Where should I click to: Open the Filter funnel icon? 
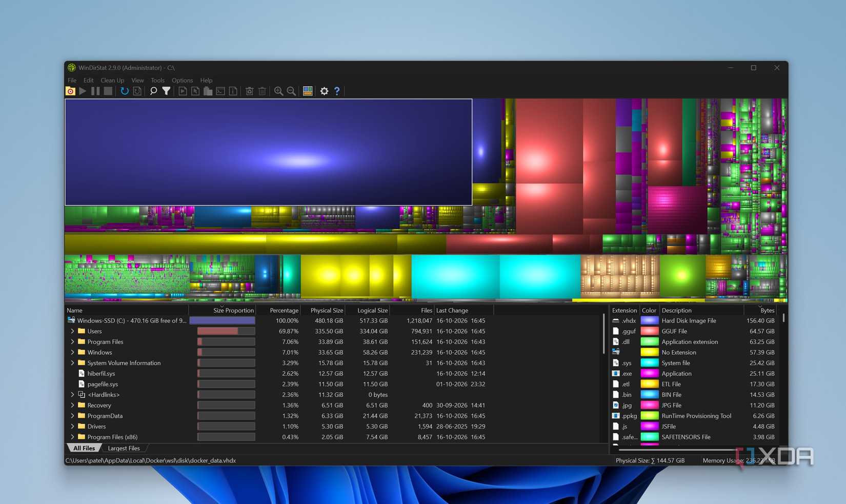(166, 91)
